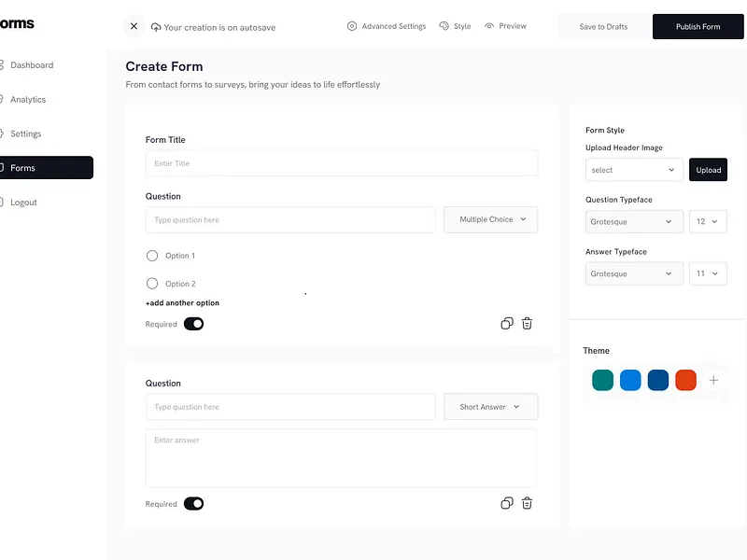Open the Multiple Choice question type dropdown

[x=490, y=218]
